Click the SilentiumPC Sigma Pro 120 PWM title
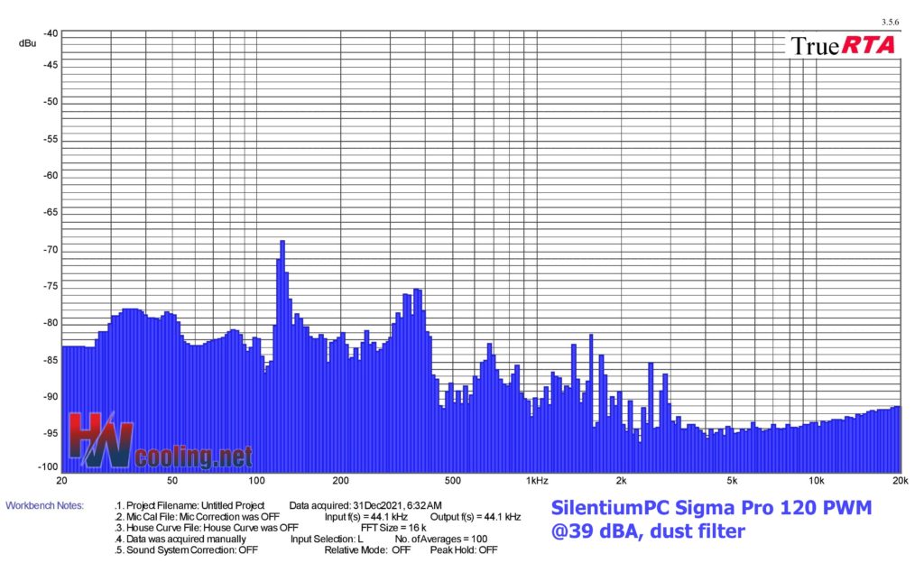 click(711, 508)
